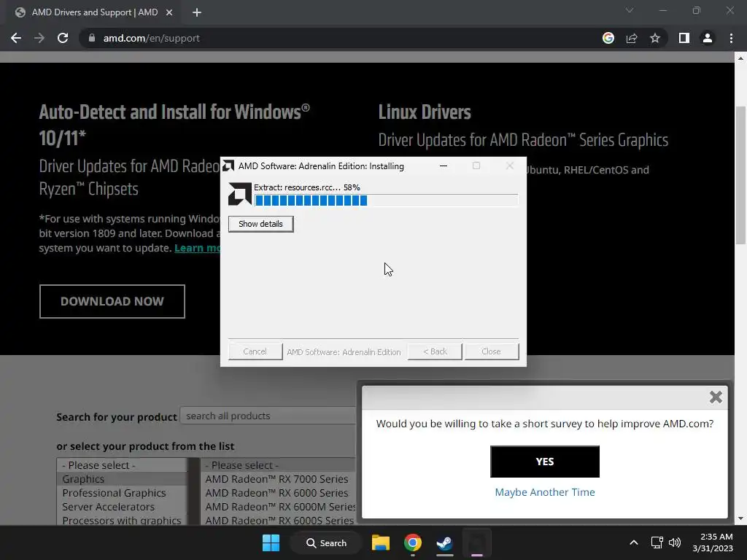Select Processors with graphics category
The height and width of the screenshot is (560, 747).
click(122, 521)
